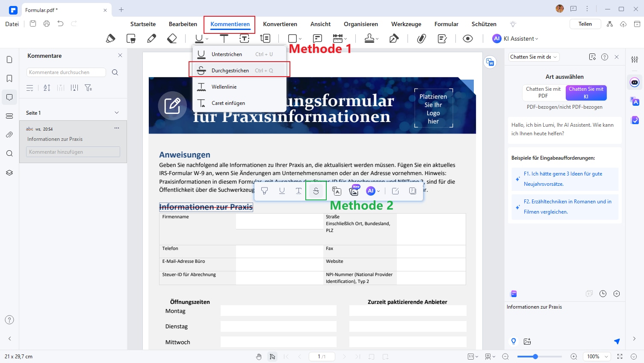The image size is (644, 363).
Task: Click the filter comments icon
Action: click(x=88, y=88)
